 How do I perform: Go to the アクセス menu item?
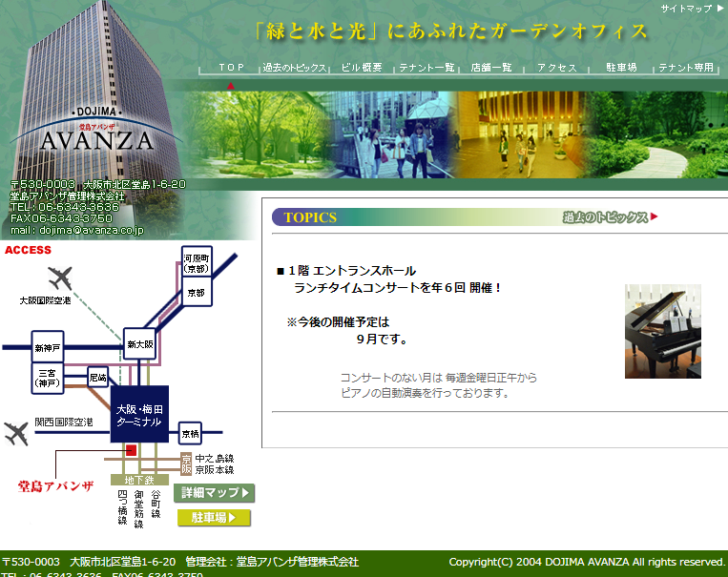click(556, 68)
